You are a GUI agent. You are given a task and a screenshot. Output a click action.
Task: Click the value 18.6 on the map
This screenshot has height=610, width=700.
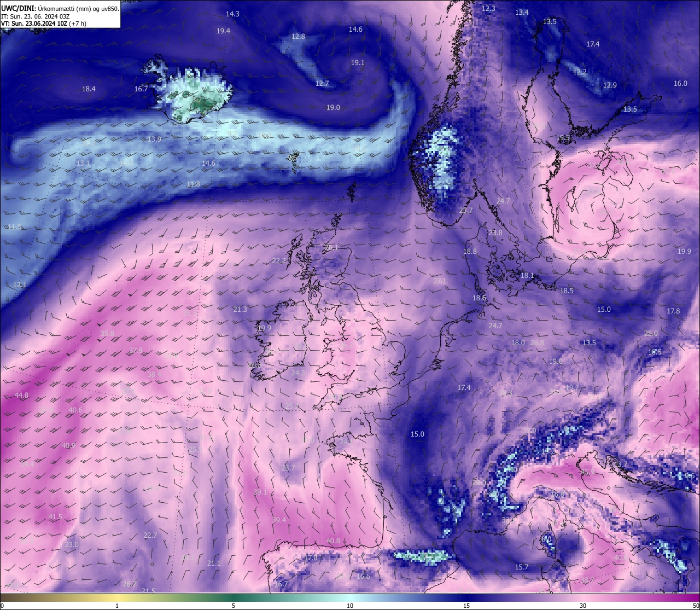(479, 298)
